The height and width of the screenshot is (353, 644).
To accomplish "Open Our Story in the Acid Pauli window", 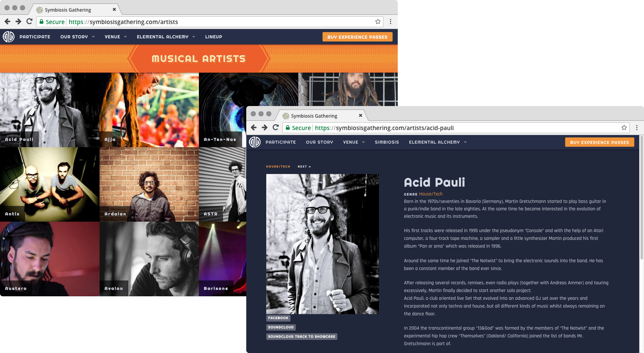I will [x=319, y=142].
